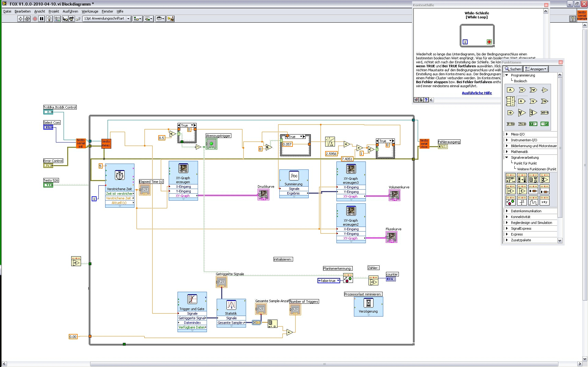Click the 0.5 numeric constant field
588x367 pixels.
[x=162, y=138]
